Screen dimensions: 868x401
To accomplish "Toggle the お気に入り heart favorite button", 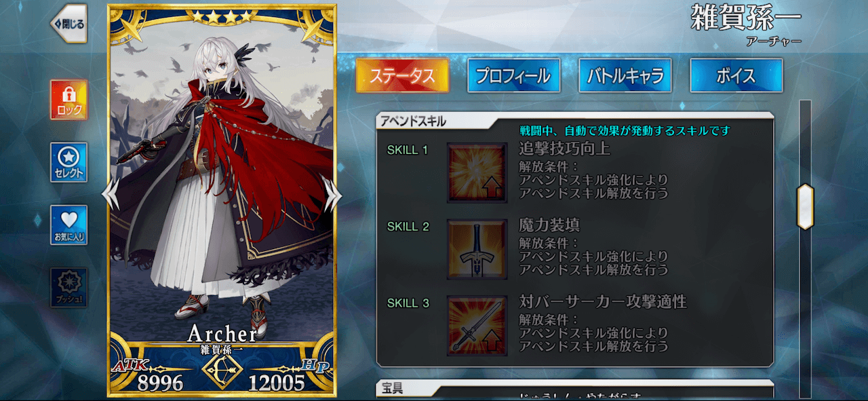I will pos(68,225).
